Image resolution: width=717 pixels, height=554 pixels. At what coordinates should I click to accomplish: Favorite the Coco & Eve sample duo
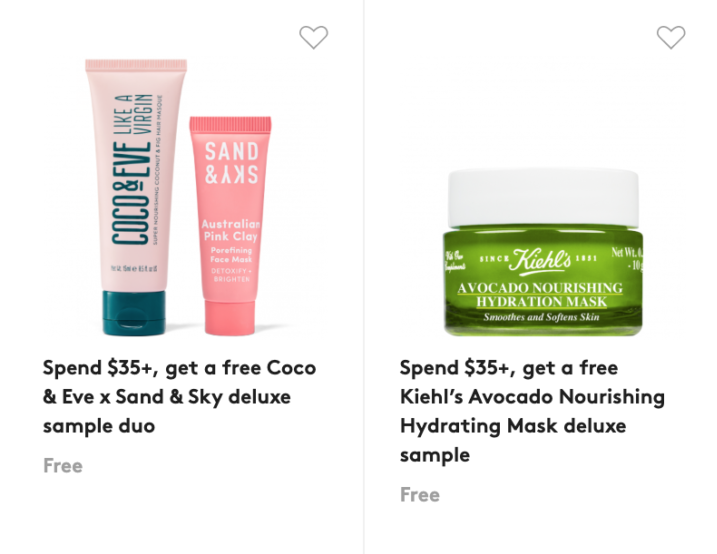[314, 37]
